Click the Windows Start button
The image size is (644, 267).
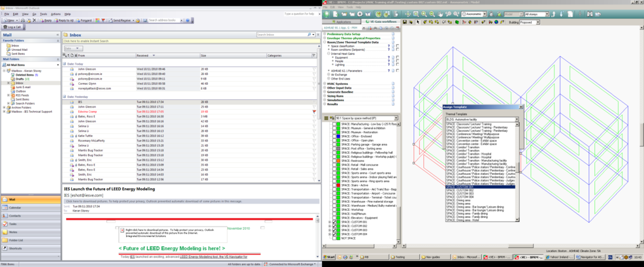click(329, 257)
